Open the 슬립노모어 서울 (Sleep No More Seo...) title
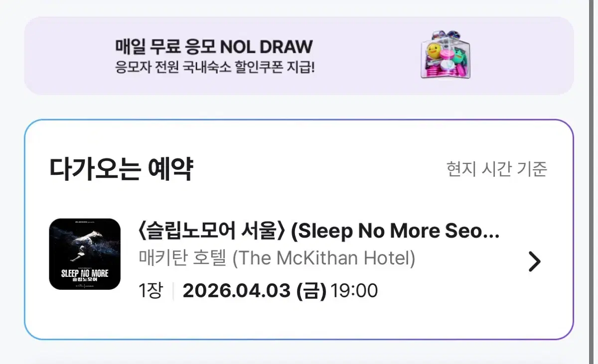The image size is (598, 364). (318, 231)
